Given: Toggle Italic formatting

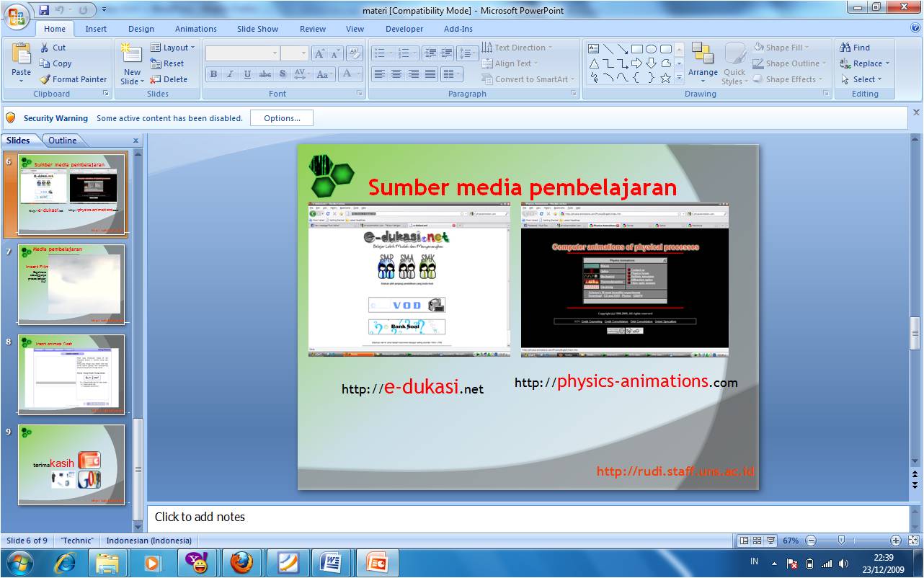Looking at the screenshot, I should click(x=231, y=74).
